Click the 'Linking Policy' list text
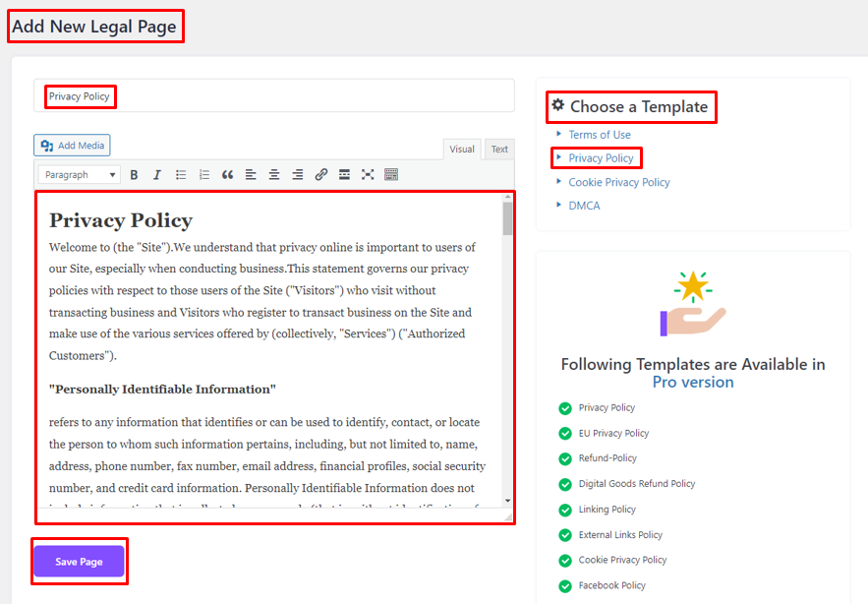The height and width of the screenshot is (605, 868). 607,510
